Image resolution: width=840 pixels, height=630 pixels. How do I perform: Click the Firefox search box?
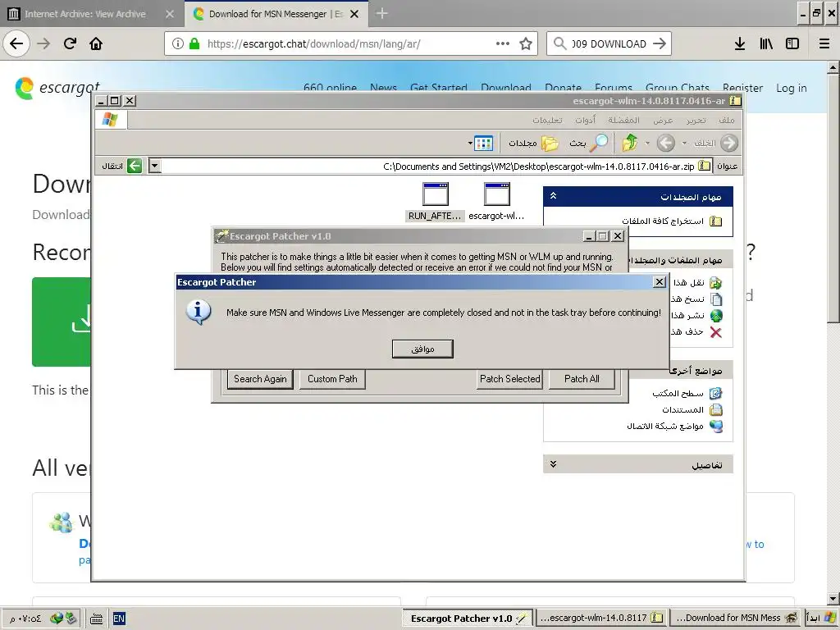tap(609, 43)
